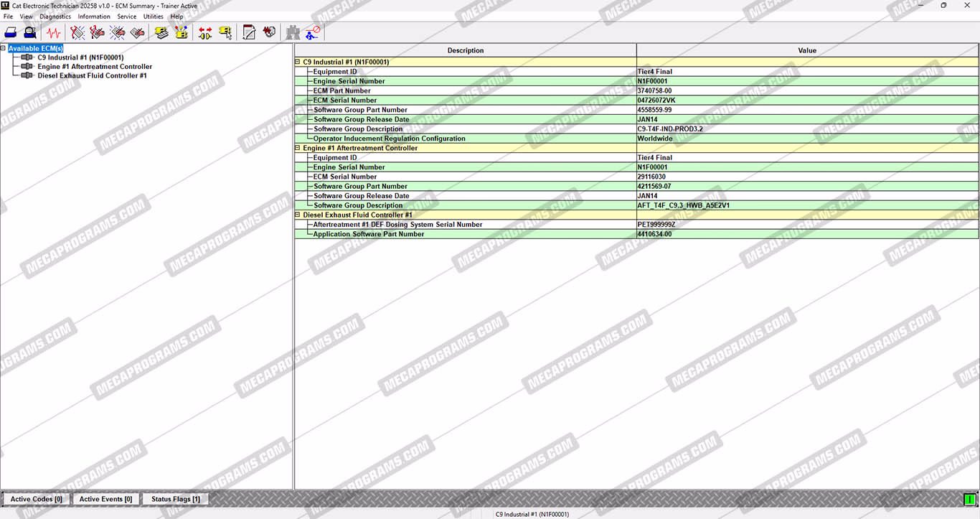Click the C9 Industrial #1 (N1F00001) group header row

(x=636, y=62)
